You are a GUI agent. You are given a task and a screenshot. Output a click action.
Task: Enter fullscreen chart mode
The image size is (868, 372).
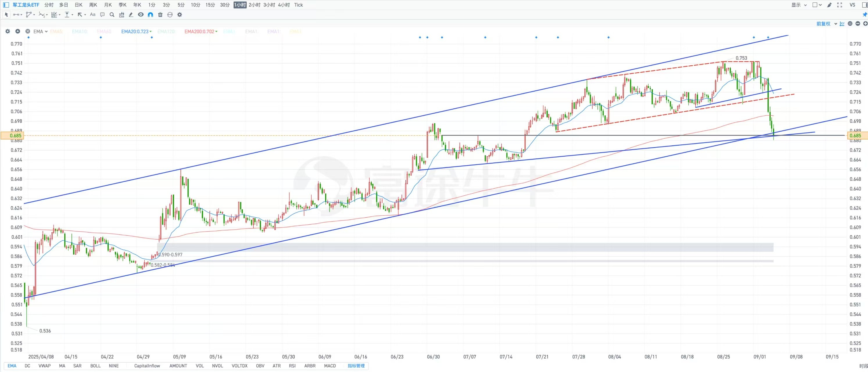[839, 5]
